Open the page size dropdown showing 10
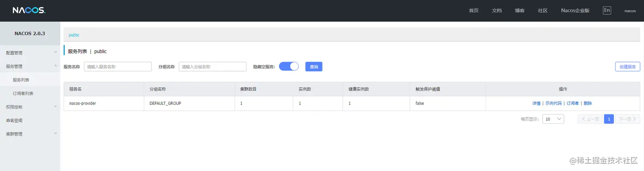The image size is (644, 171). (x=553, y=119)
